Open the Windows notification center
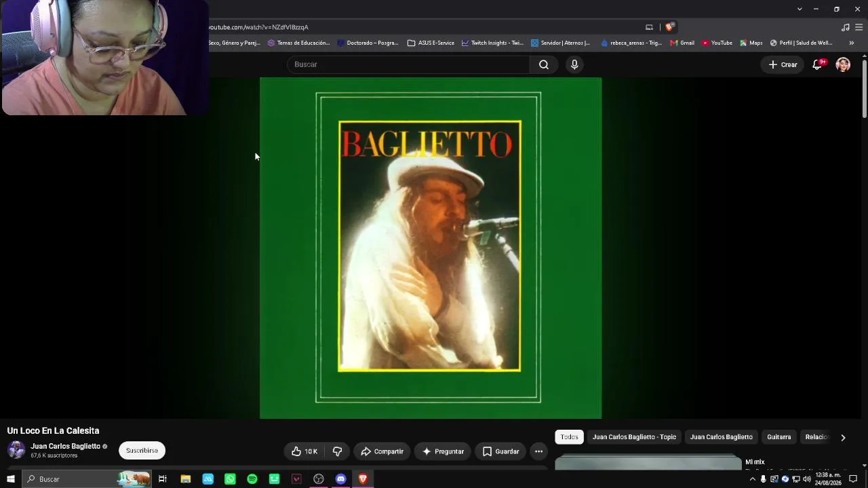The width and height of the screenshot is (868, 488). click(853, 479)
